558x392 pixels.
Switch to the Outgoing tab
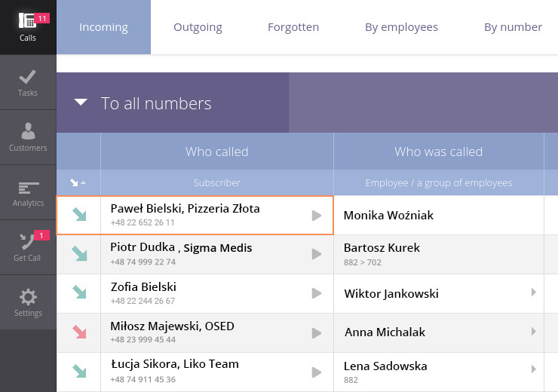(198, 27)
